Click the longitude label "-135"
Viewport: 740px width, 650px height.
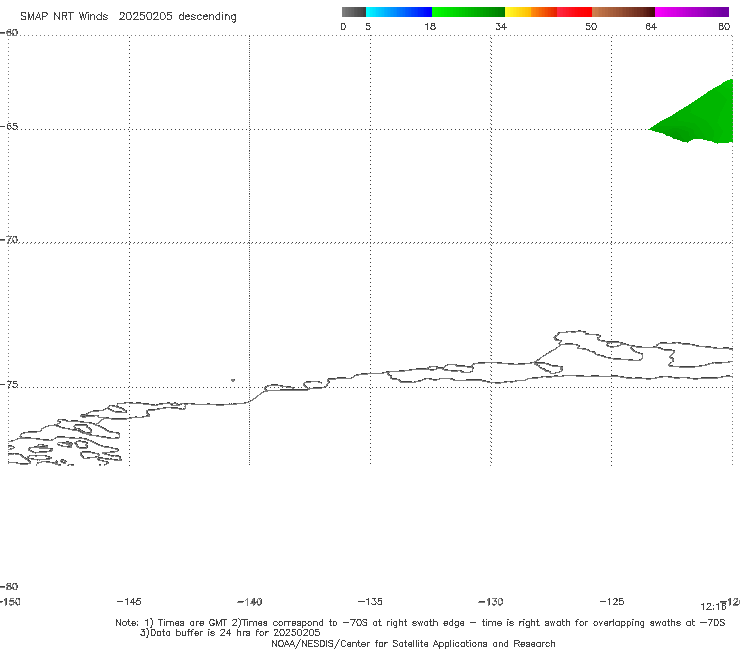370,601
